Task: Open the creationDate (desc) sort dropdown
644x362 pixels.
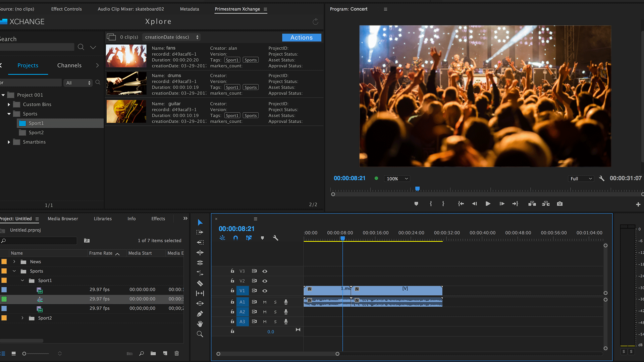Action: click(x=172, y=37)
